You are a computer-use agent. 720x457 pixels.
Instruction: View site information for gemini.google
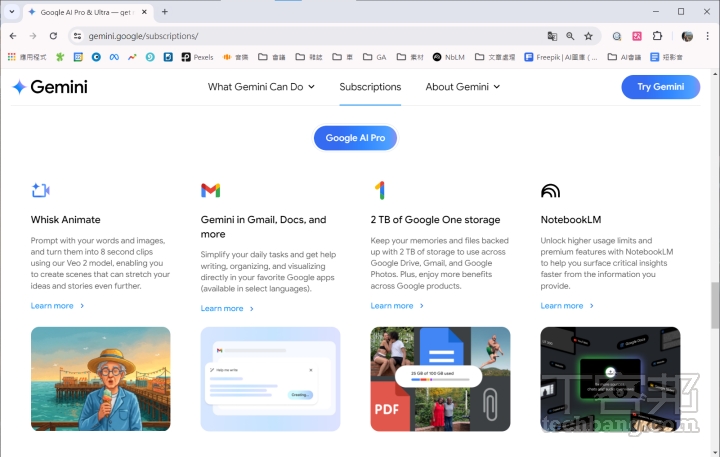click(77, 36)
